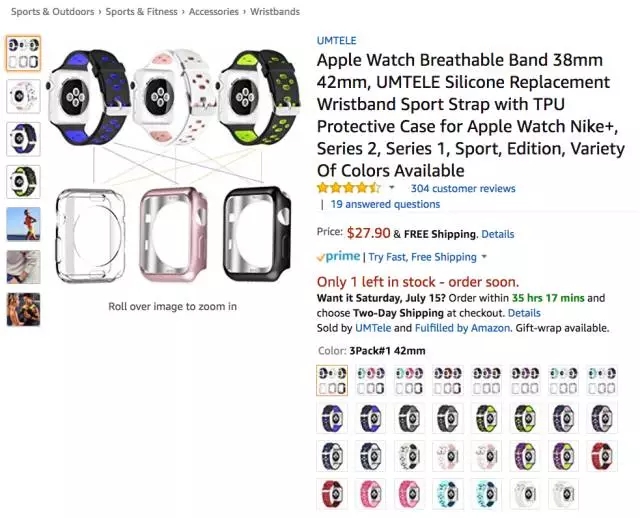Image resolution: width=640 pixels, height=518 pixels.
Task: Show the couple at gym thumbnail
Action: 24,309
